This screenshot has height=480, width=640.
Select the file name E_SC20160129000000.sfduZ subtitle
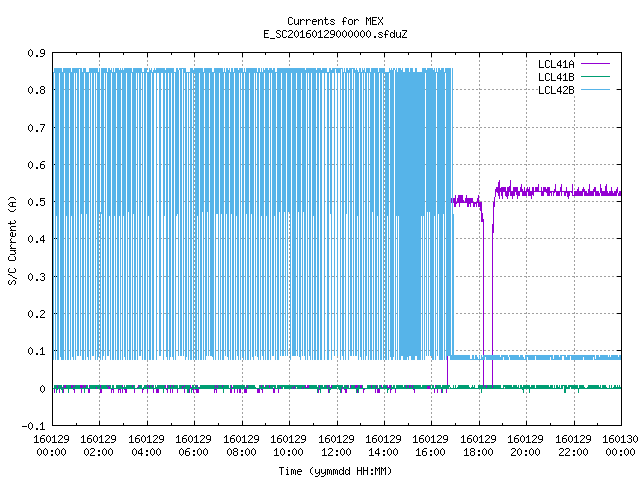click(335, 34)
